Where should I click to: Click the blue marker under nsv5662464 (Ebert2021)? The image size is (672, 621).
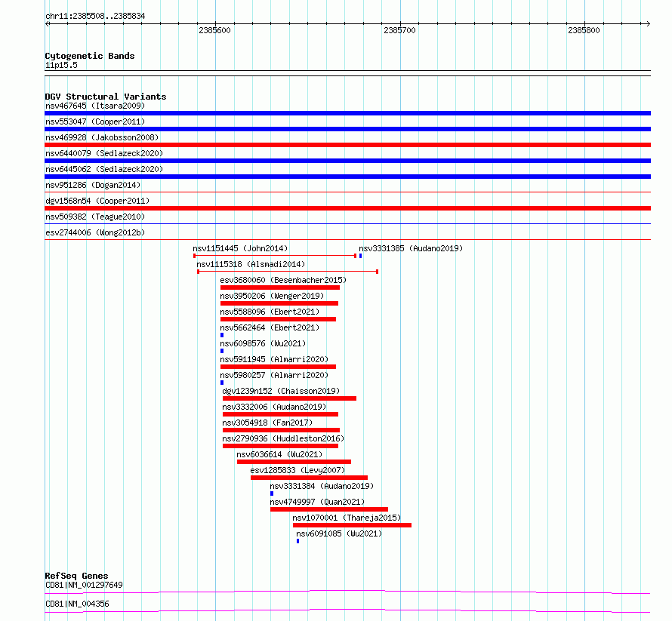coord(222,335)
